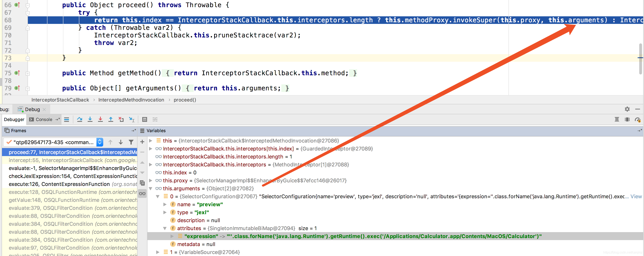This screenshot has height=256, width=644.
Task: Click the View link for SelectorConfiguration value
Action: coord(636,196)
